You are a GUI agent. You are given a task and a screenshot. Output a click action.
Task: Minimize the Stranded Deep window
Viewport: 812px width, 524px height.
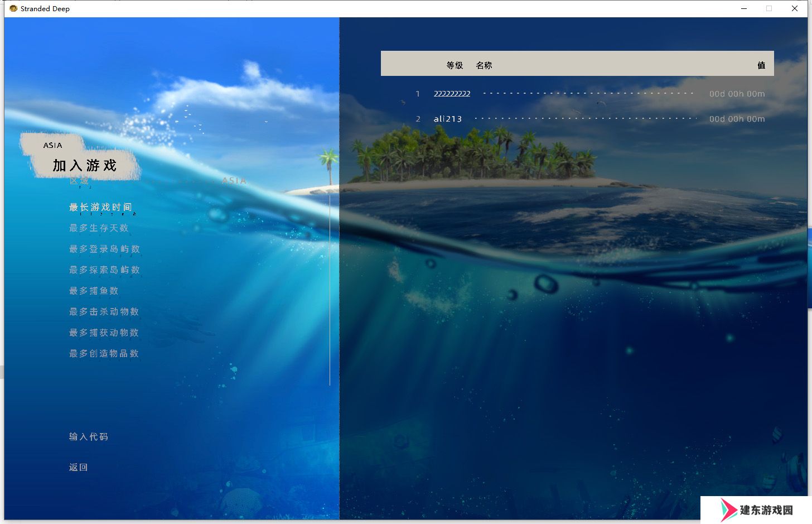[744, 8]
